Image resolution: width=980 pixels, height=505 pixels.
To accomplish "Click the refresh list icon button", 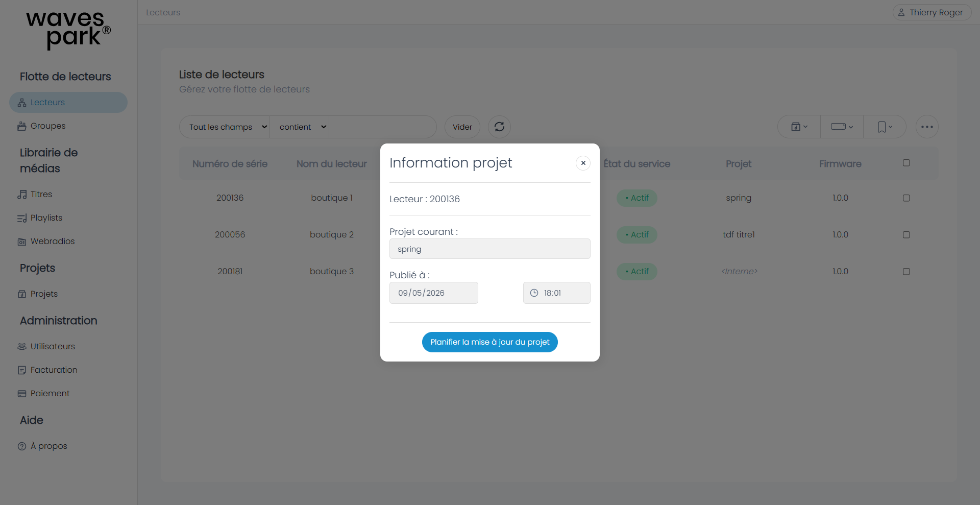I will [499, 127].
